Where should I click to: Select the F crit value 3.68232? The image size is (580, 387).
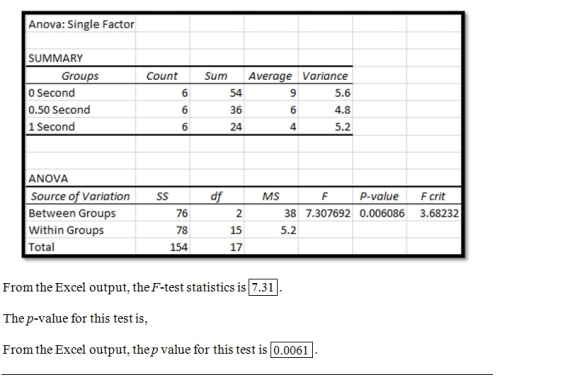pyautogui.click(x=439, y=213)
